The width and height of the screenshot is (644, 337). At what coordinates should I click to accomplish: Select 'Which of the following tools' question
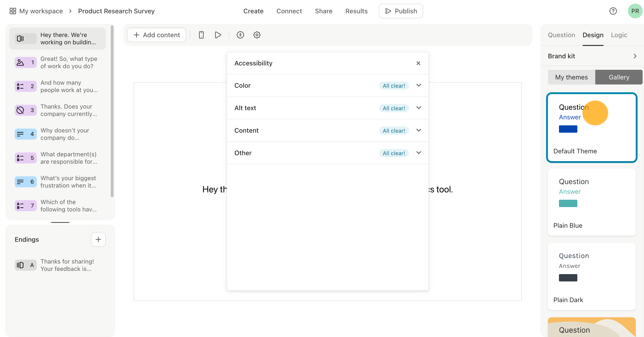[68, 206]
